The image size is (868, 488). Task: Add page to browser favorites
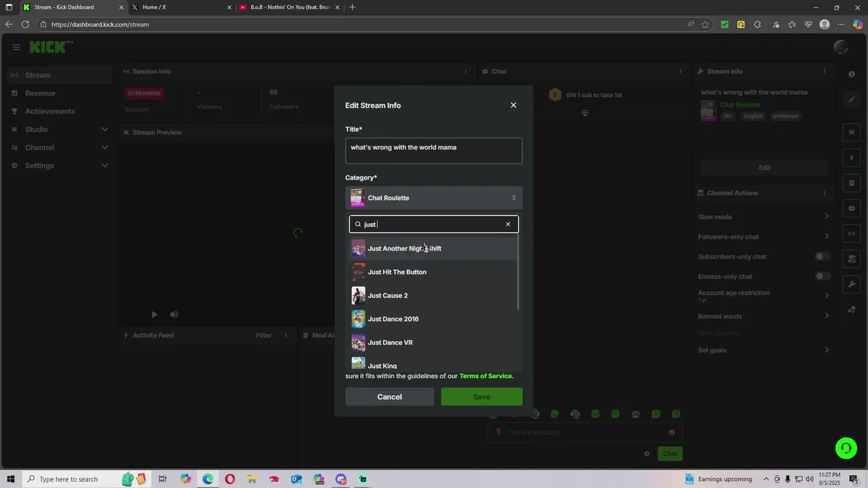[705, 24]
